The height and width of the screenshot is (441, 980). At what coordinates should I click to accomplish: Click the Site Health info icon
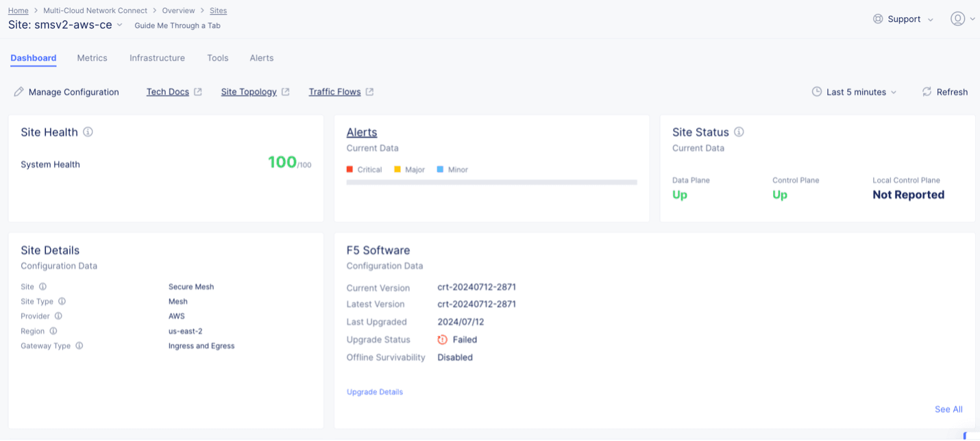point(88,132)
